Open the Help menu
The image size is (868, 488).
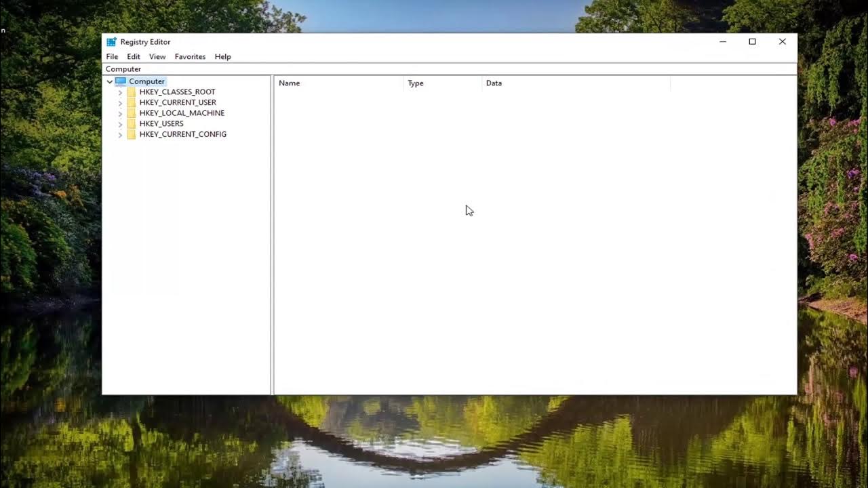pos(222,57)
